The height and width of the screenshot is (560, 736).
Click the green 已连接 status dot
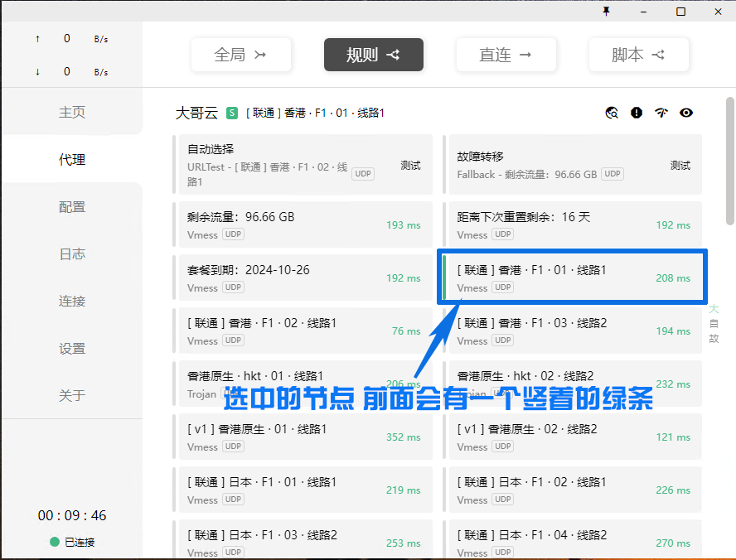55,542
